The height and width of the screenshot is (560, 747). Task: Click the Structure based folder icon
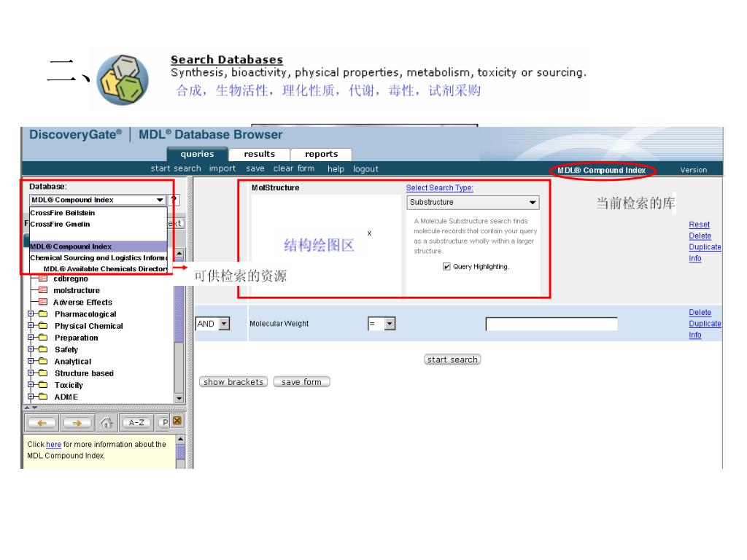(43, 373)
